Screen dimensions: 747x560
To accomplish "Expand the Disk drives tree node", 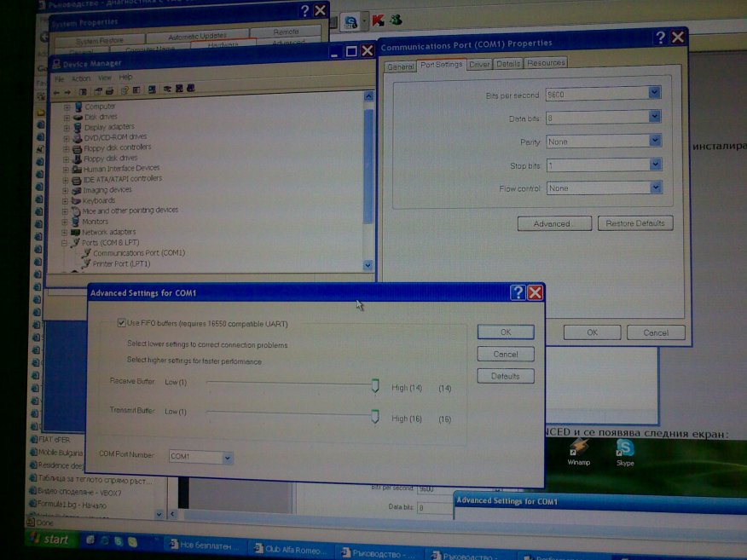I will tap(67, 117).
